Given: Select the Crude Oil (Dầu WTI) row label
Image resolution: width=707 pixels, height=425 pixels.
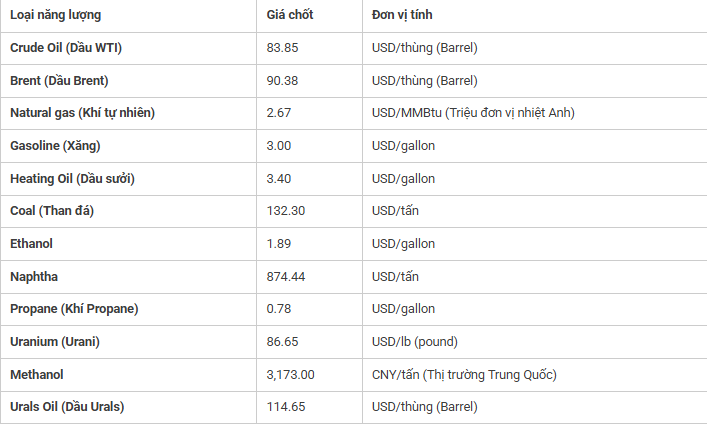Looking at the screenshot, I should 66,48.
